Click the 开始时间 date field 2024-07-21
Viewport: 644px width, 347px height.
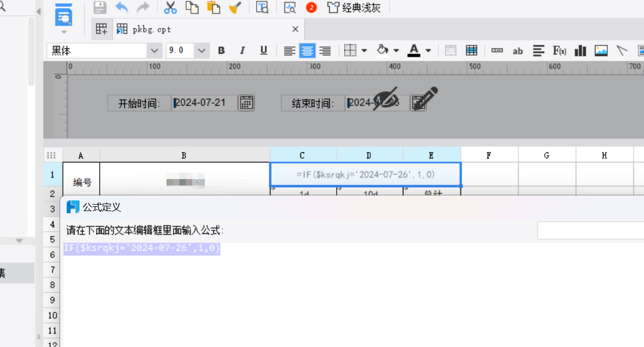(204, 103)
